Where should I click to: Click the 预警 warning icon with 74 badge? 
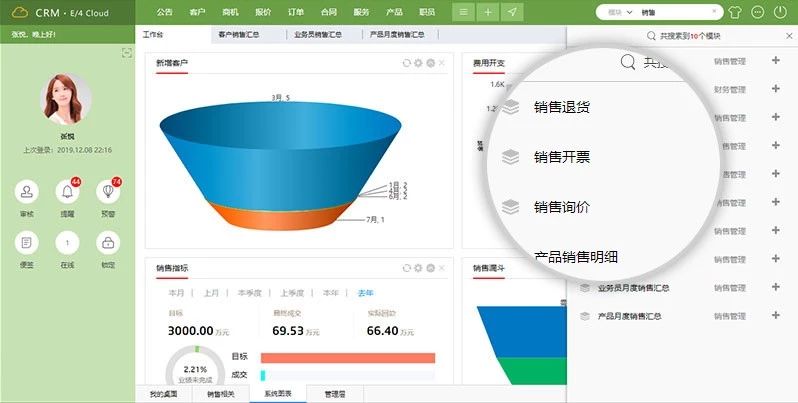[108, 190]
